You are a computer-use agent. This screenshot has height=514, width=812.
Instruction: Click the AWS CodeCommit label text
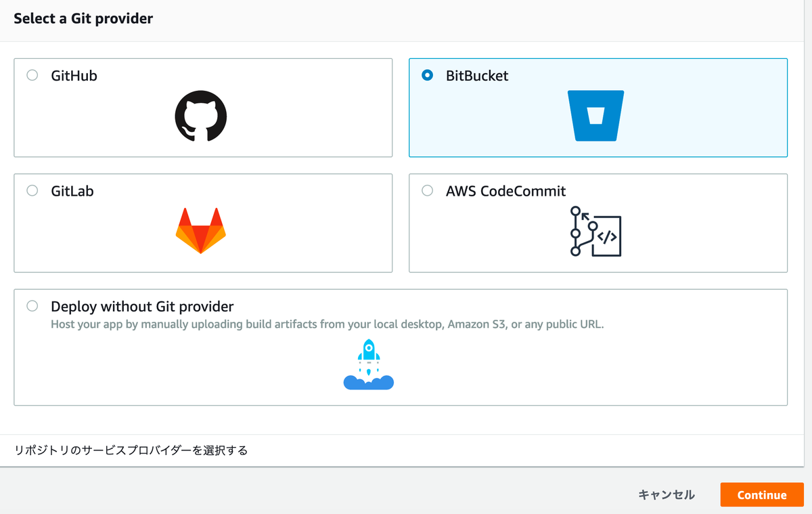(x=506, y=191)
